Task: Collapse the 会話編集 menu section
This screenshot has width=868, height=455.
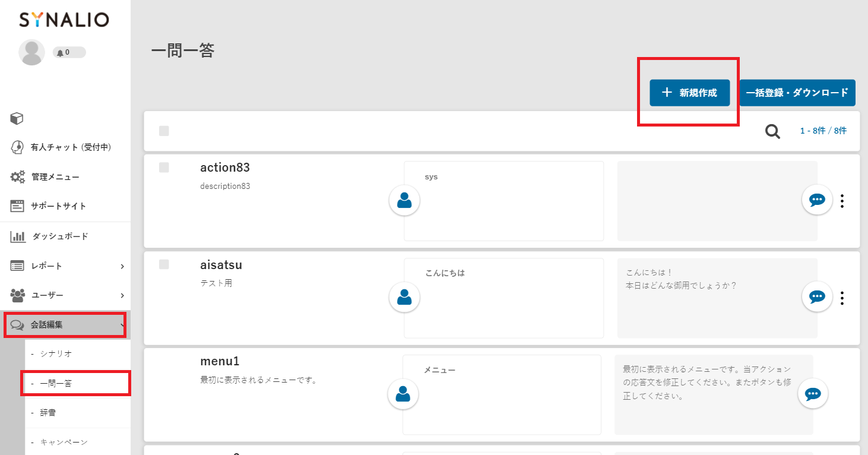Action: [x=65, y=325]
